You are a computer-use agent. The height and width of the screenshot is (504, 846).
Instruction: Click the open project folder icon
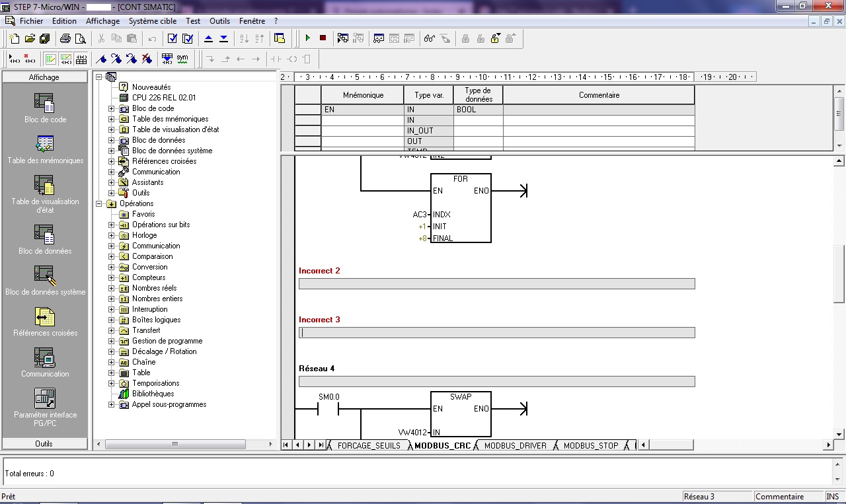coord(30,38)
